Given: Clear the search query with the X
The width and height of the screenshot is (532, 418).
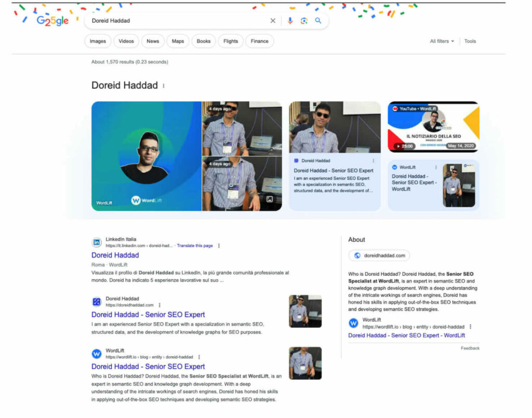Looking at the screenshot, I should click(273, 21).
